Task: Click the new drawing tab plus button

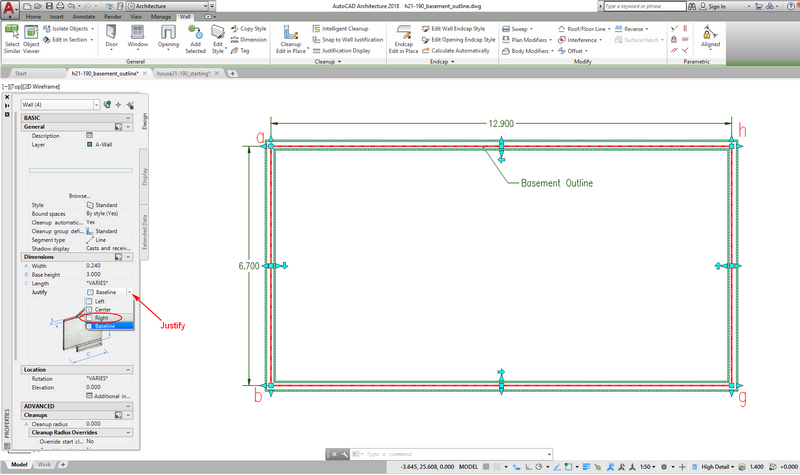Action: click(x=232, y=73)
